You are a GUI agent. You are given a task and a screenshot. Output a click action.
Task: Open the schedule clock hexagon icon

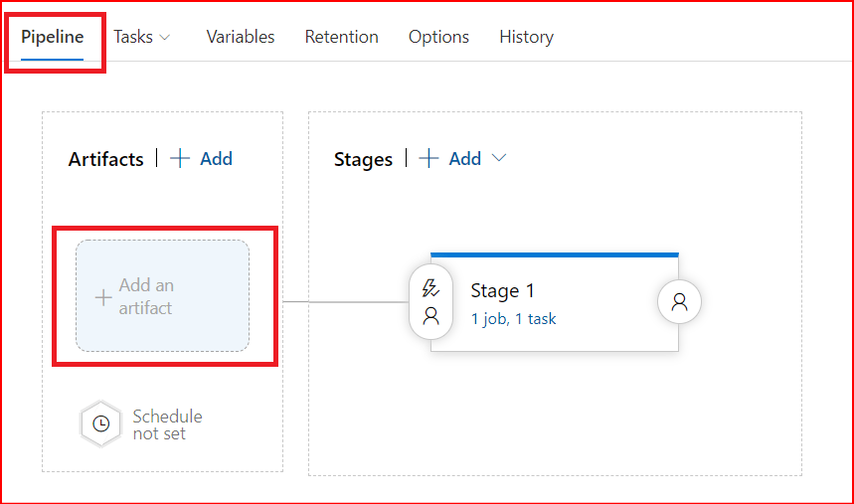pyautogui.click(x=100, y=424)
